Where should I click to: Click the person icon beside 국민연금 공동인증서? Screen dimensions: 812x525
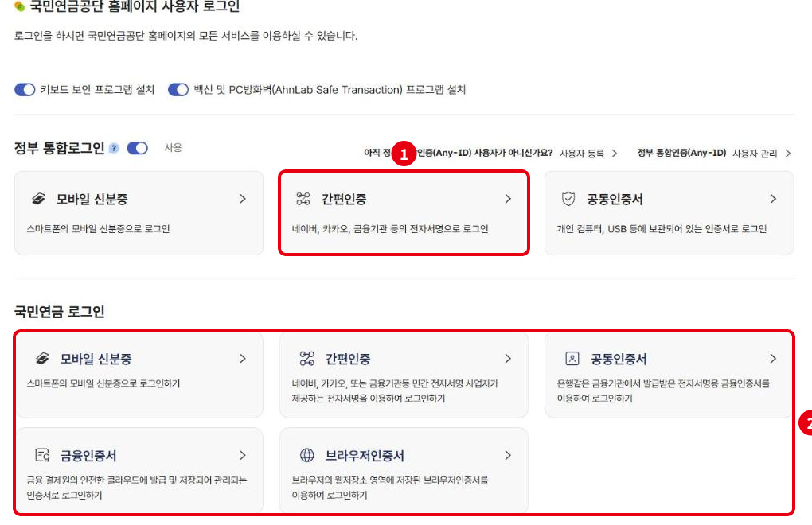(572, 359)
